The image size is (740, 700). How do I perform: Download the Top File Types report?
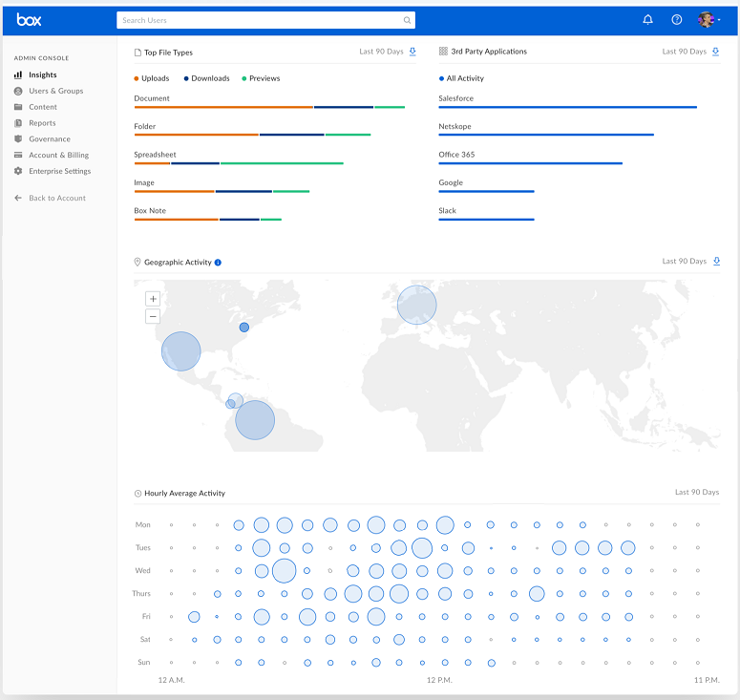pyautogui.click(x=412, y=52)
